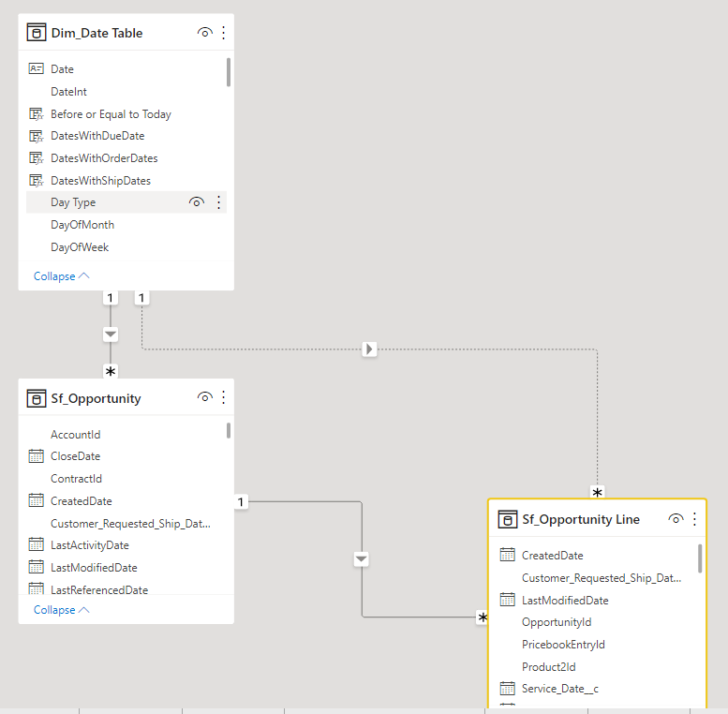This screenshot has width=728, height=714.
Task: Click the many asterisk marker above Sf_Opportunity Line
Action: 598,492
